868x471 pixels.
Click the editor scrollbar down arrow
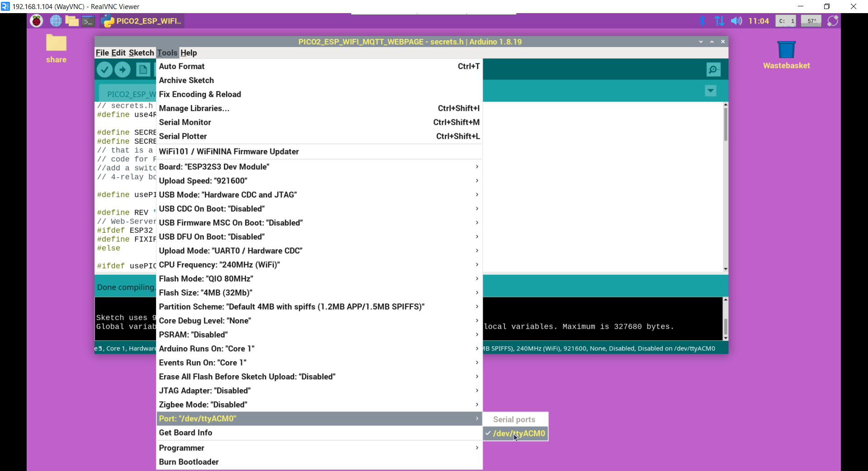click(725, 269)
